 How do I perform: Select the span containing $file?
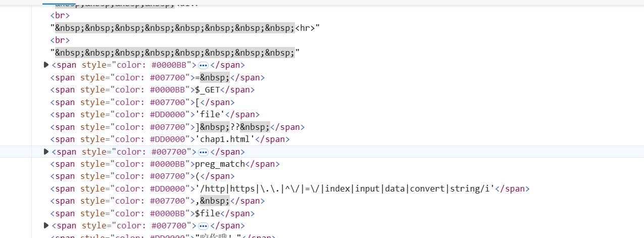[152, 213]
